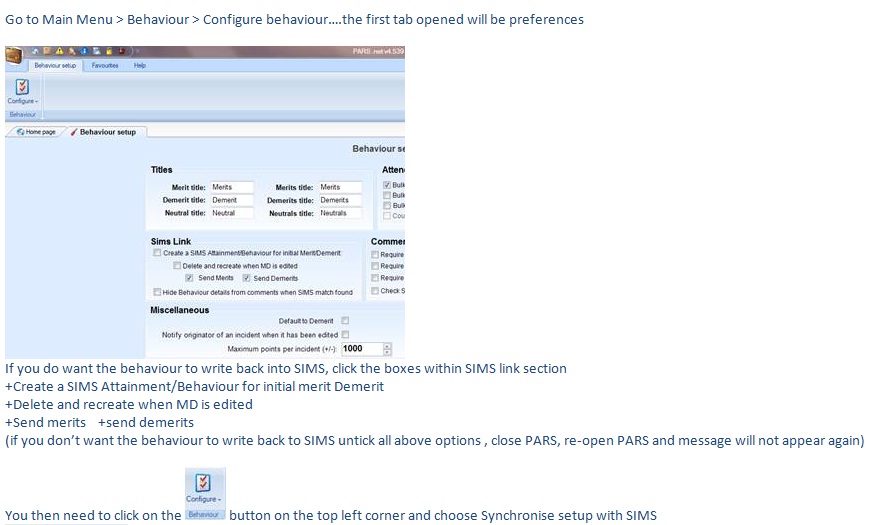Click the blue info circle toolbar icon
This screenshot has width=870, height=525.
[84, 51]
